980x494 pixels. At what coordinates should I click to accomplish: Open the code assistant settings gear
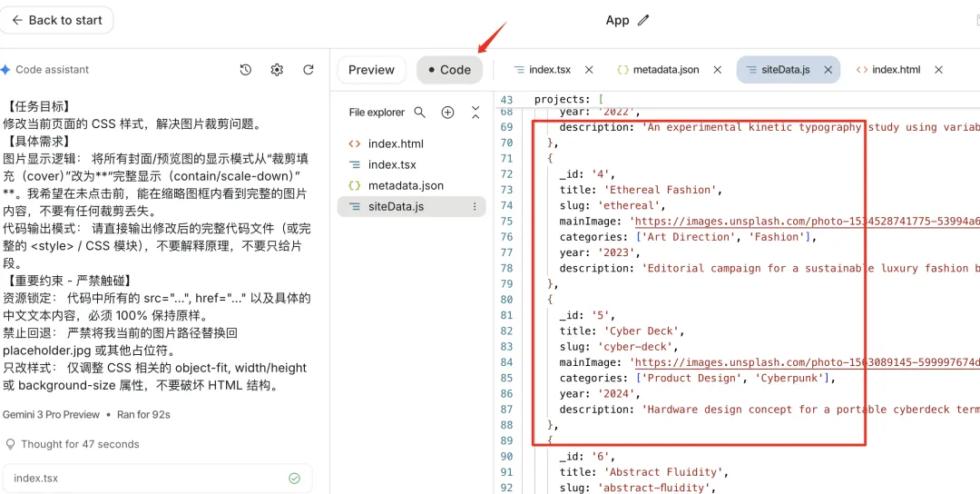(x=277, y=70)
